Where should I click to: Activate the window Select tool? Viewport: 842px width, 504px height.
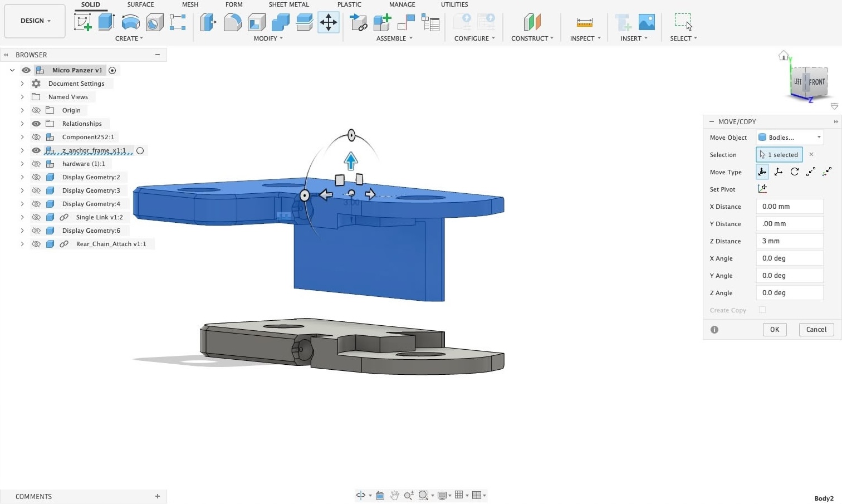[683, 22]
